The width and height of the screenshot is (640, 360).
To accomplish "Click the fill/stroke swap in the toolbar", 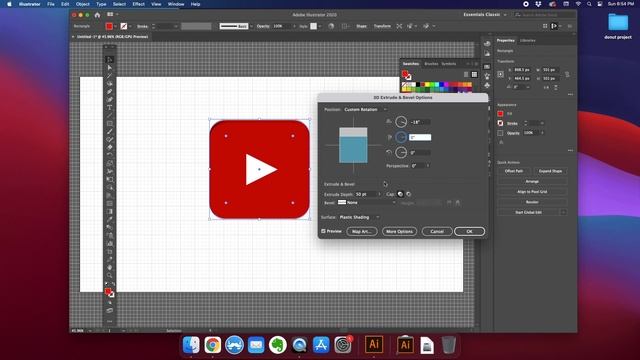I will [x=113, y=284].
